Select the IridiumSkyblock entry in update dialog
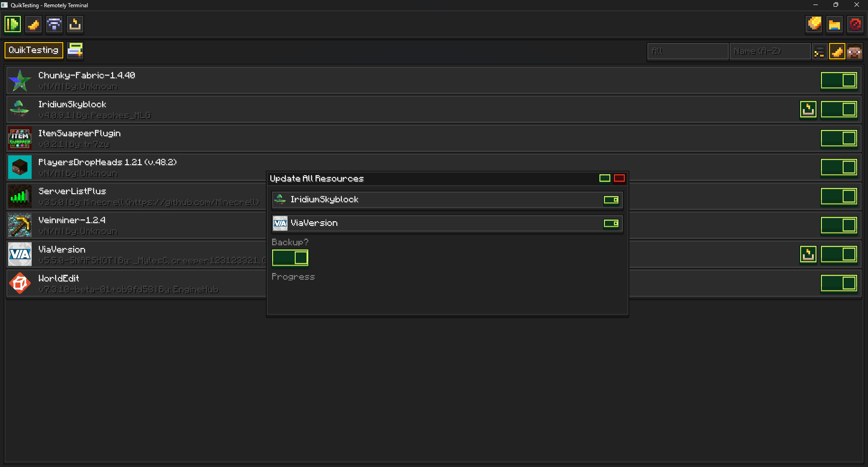Viewport: 868px width, 467px height. click(x=448, y=200)
